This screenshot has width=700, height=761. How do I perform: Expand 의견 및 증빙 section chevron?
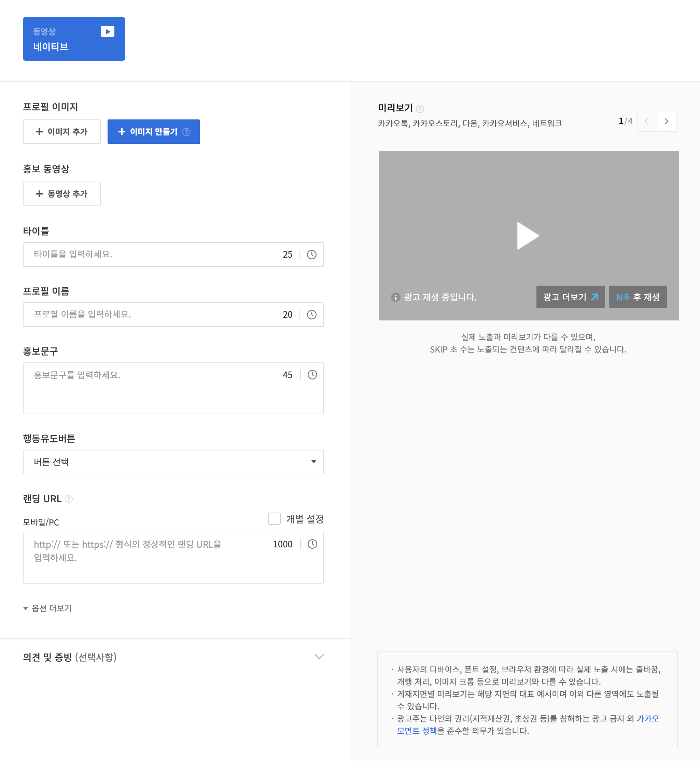pos(319,657)
